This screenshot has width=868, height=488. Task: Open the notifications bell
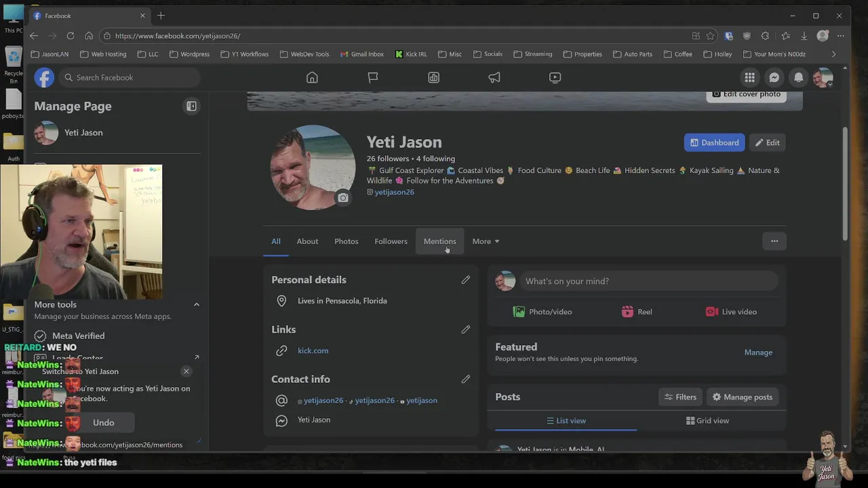point(798,77)
